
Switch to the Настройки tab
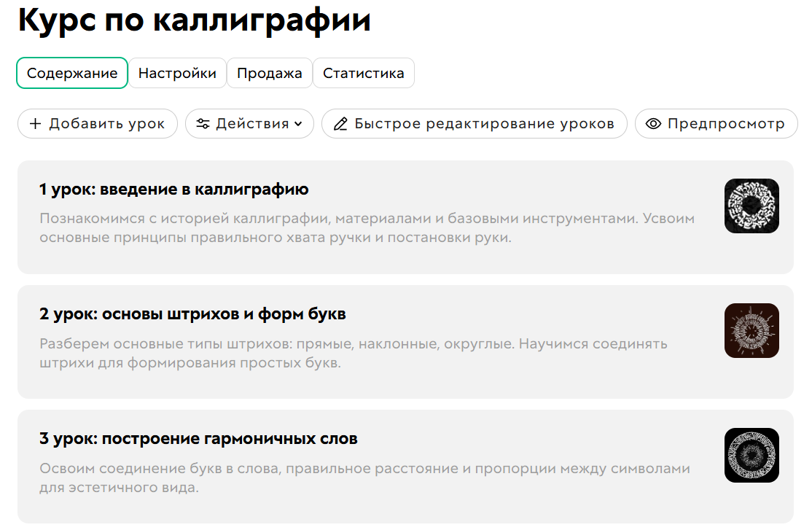coord(177,72)
